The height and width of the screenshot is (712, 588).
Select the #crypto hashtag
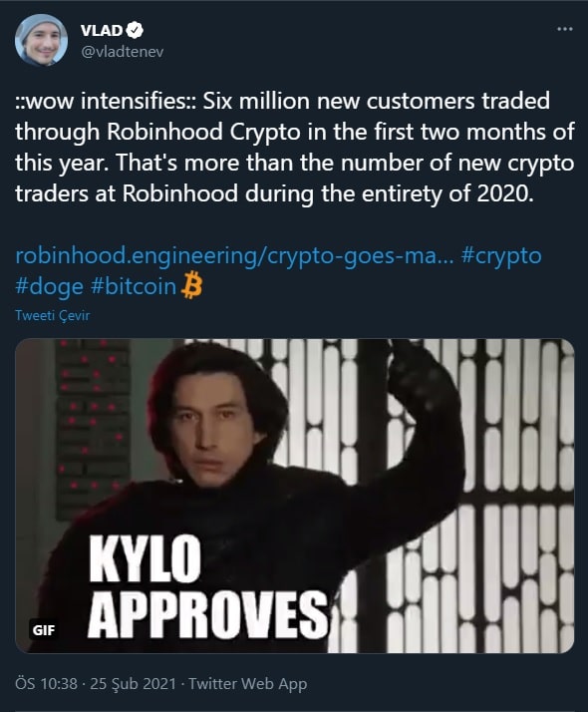(501, 256)
